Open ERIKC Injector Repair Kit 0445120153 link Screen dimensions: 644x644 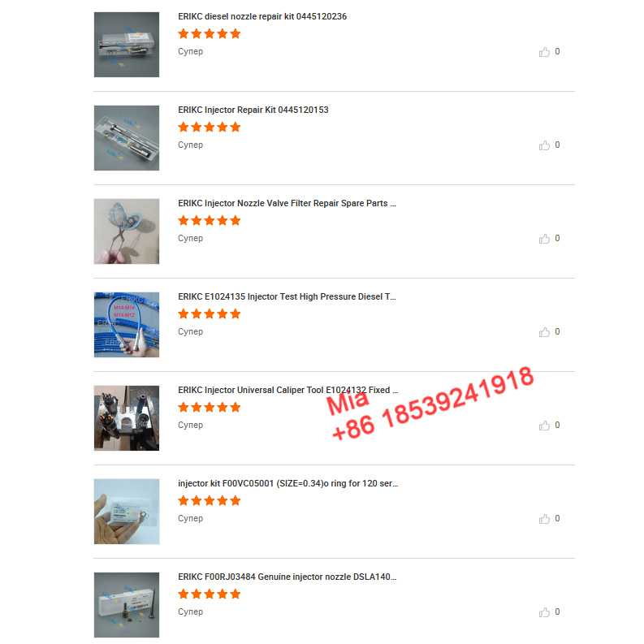(253, 110)
